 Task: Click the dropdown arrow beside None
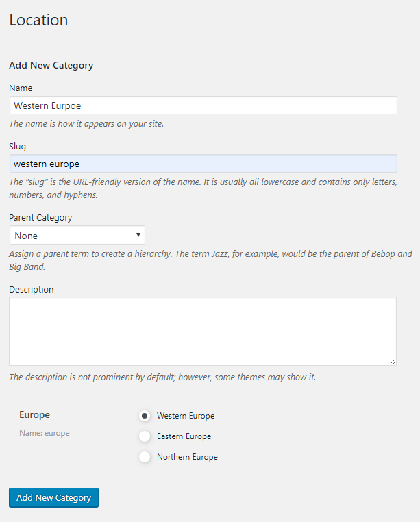[x=138, y=235]
